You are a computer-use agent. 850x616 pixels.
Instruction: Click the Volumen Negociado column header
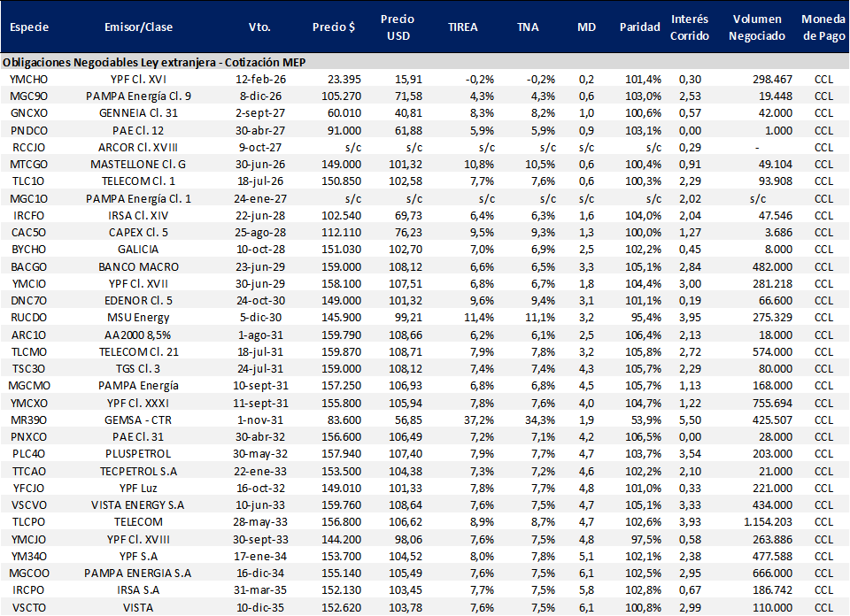pyautogui.click(x=758, y=27)
